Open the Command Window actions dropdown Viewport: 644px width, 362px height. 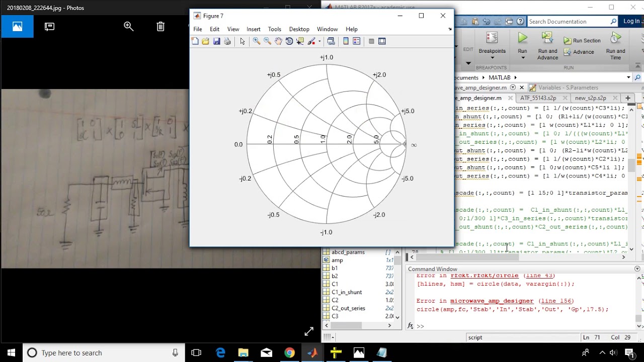click(637, 269)
